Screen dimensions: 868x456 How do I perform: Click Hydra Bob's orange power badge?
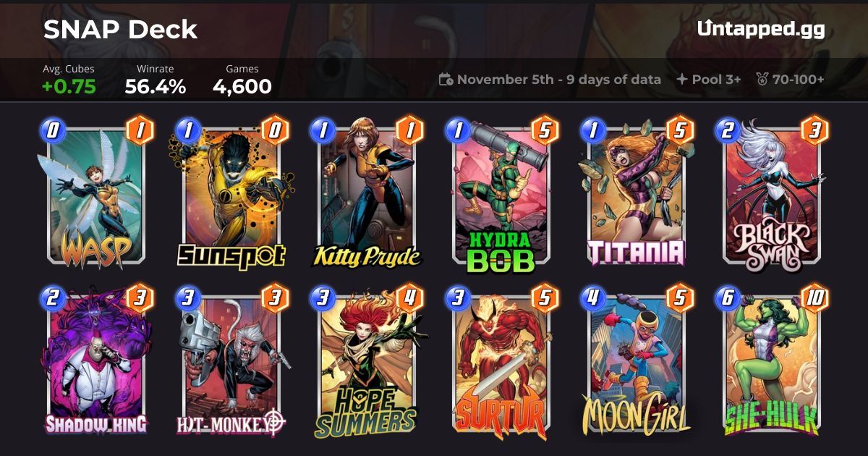coord(545,130)
